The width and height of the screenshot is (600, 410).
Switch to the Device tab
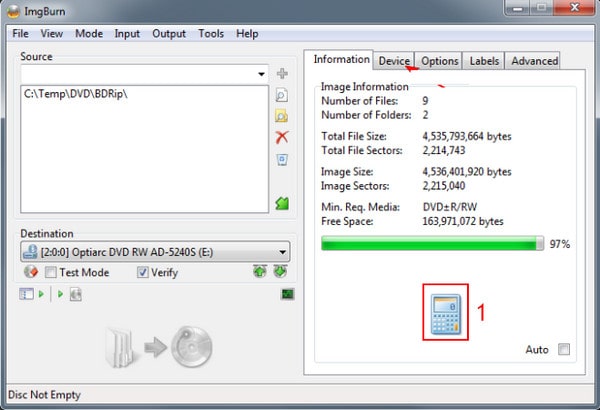click(x=394, y=61)
